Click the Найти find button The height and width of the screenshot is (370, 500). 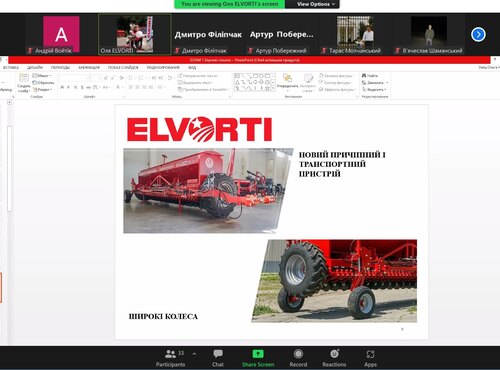tap(370, 76)
